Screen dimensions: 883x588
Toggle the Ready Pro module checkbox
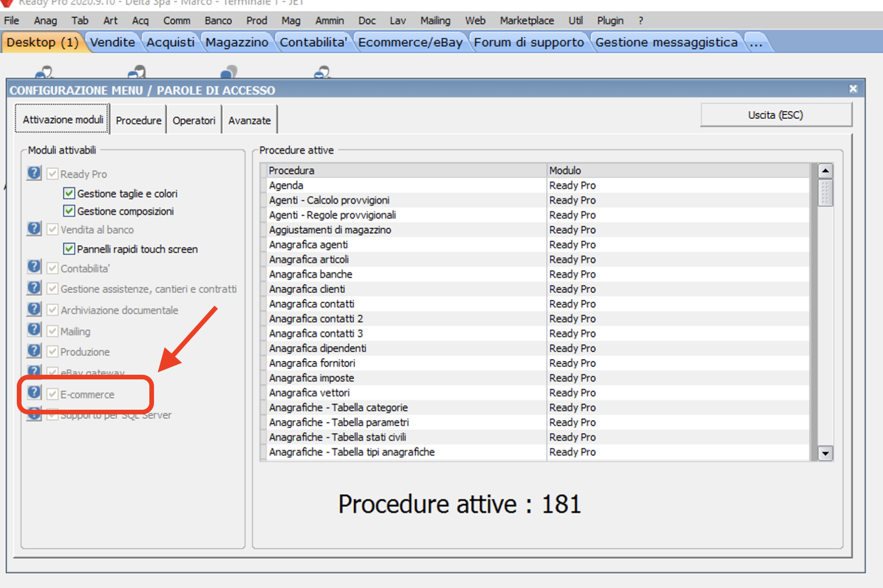[52, 174]
